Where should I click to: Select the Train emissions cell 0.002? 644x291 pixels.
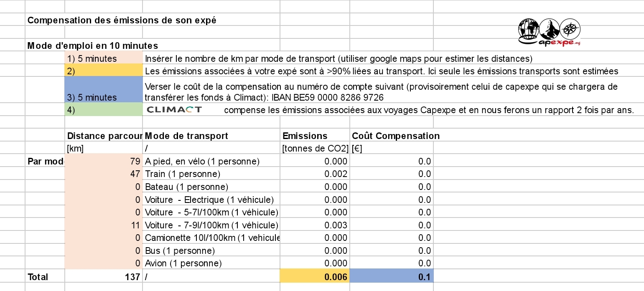pos(315,174)
